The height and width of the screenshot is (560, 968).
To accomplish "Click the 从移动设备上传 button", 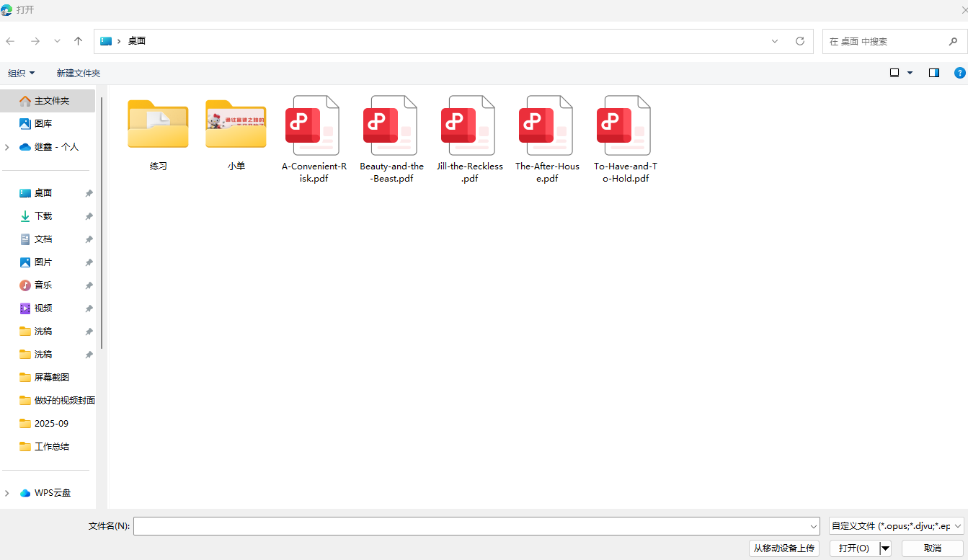I will click(784, 548).
